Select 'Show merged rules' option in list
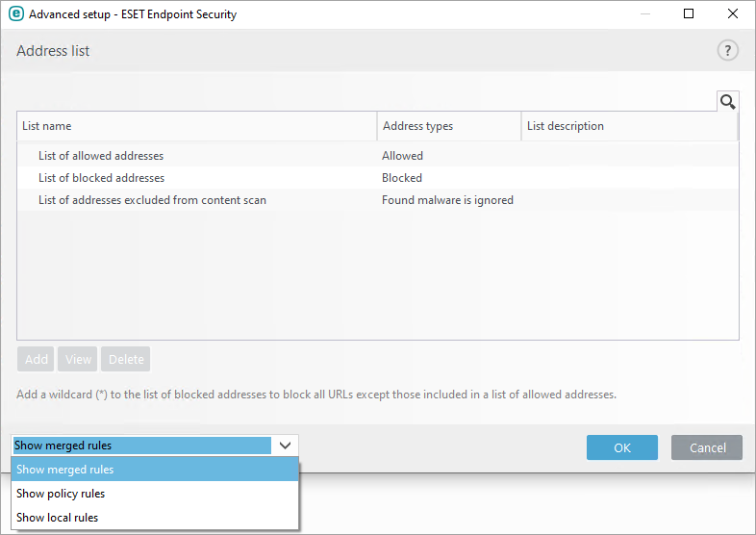This screenshot has height=535, width=756. tap(65, 470)
